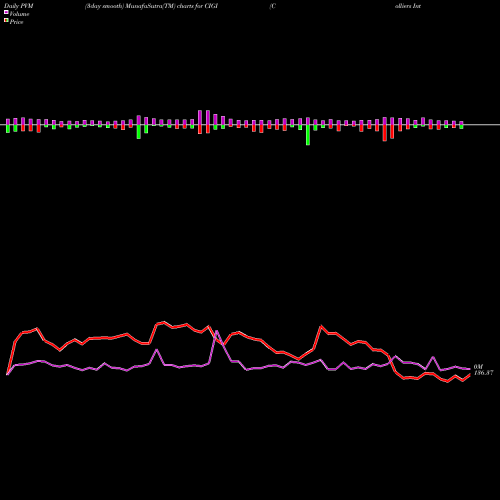
Task: Click the '186.87' price value label
Action: tap(483, 373)
